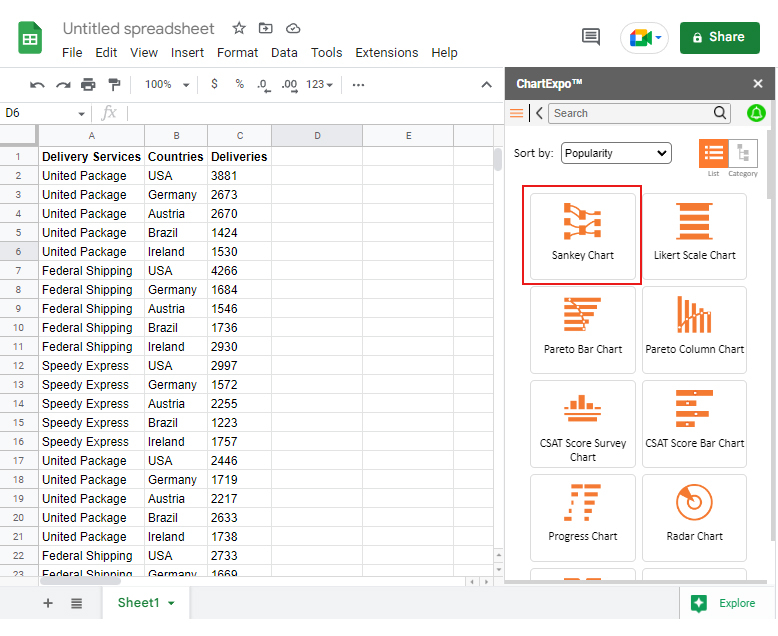Viewport: 778px width, 636px height.
Task: Move spreadsheet to a folder icon
Action: coord(265,28)
